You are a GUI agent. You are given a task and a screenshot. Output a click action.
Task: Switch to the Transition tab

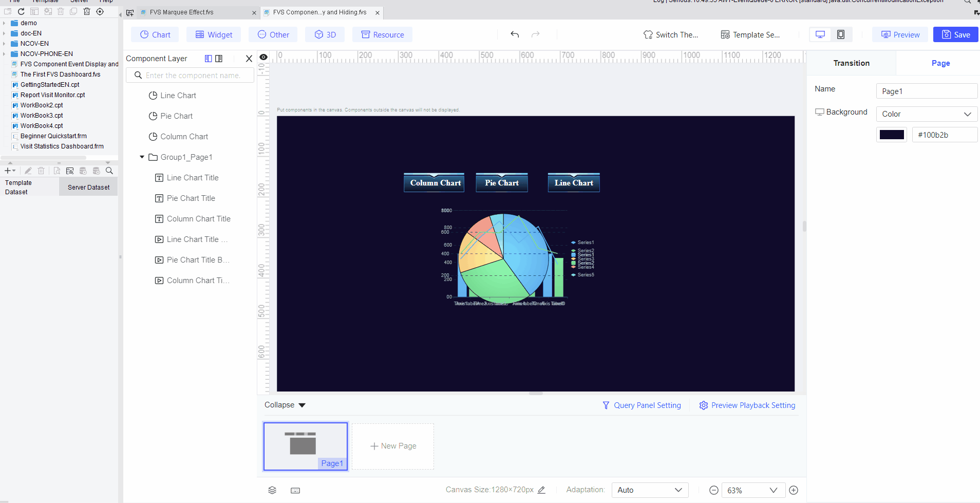coord(851,63)
